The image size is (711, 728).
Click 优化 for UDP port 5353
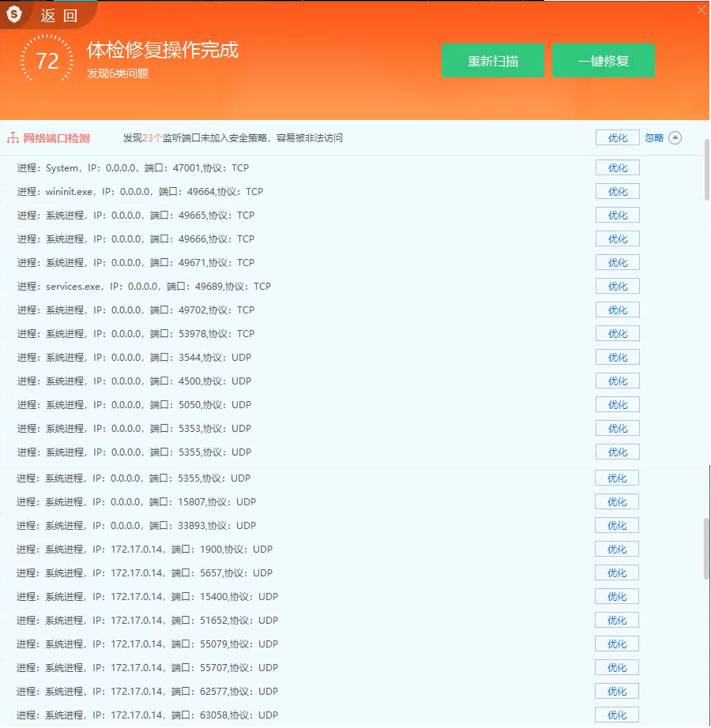click(618, 429)
